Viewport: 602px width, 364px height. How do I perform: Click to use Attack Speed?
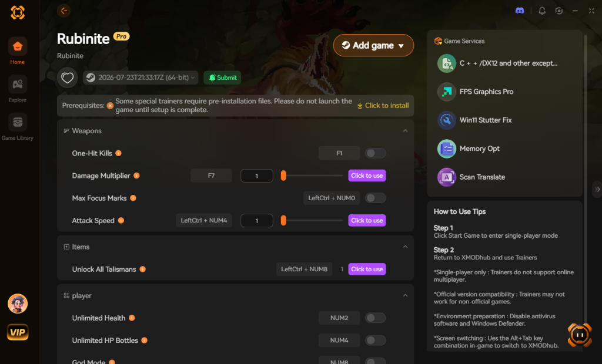click(x=367, y=221)
